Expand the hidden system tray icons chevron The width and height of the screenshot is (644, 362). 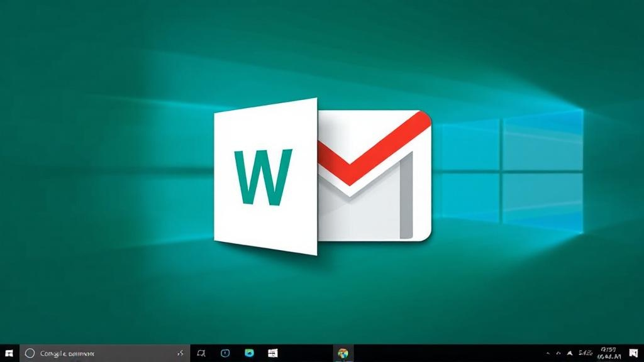pos(548,353)
